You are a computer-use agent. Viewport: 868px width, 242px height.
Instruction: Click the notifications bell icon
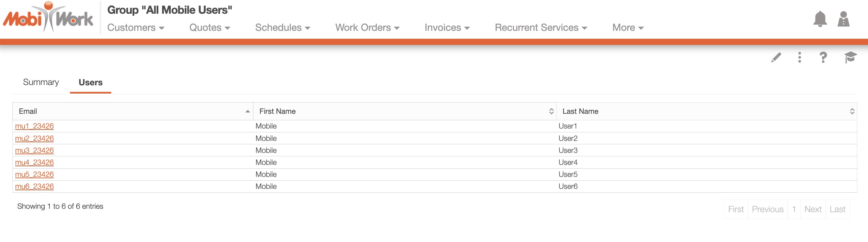[x=820, y=19]
